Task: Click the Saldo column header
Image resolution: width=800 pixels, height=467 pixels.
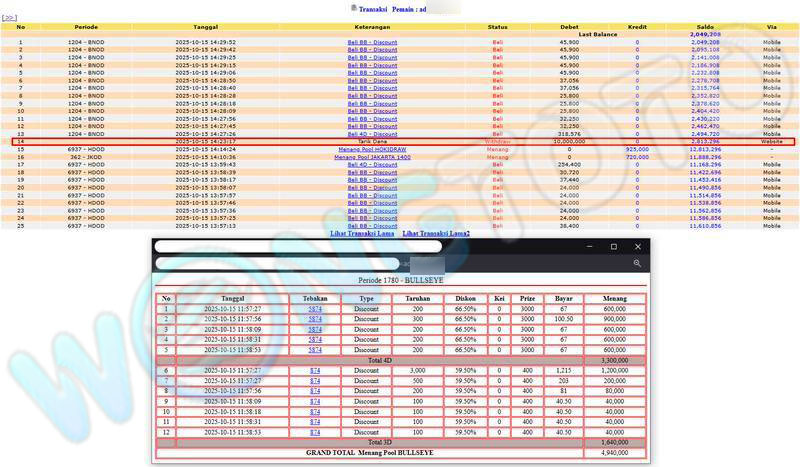Action: (705, 26)
